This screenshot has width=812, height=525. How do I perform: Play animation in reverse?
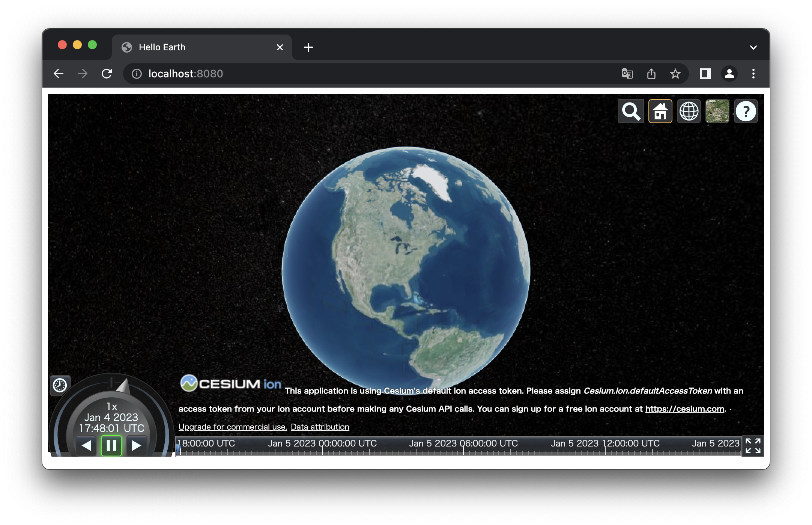87,445
